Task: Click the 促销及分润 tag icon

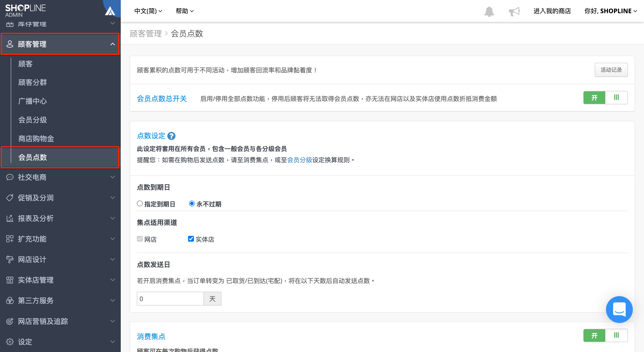Action: pyautogui.click(x=10, y=198)
